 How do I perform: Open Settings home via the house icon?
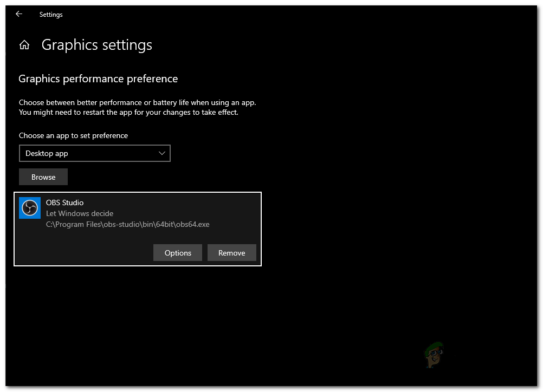click(24, 45)
